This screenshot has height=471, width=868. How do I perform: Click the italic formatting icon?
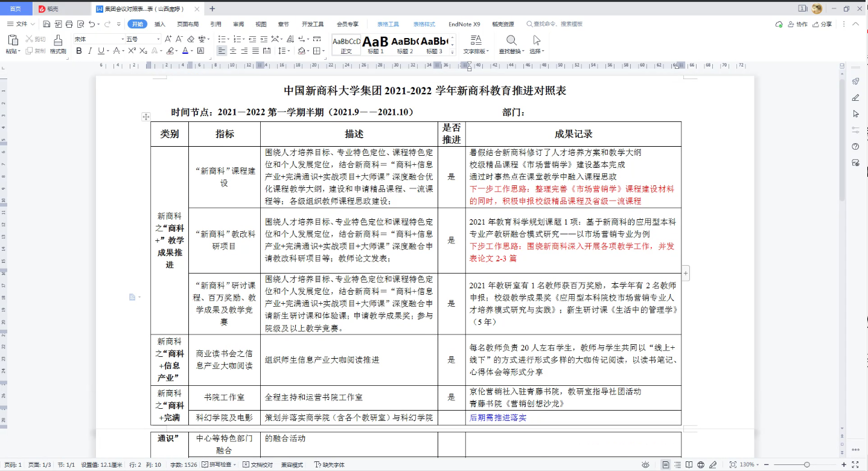[90, 51]
